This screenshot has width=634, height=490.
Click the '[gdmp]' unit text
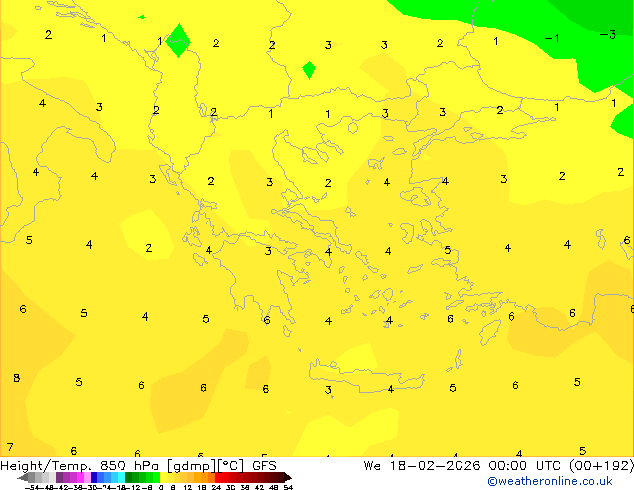pyautogui.click(x=192, y=466)
